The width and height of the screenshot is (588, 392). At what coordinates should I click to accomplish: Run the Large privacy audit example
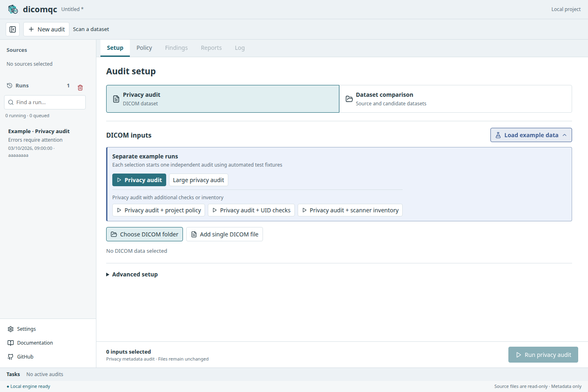click(x=198, y=180)
